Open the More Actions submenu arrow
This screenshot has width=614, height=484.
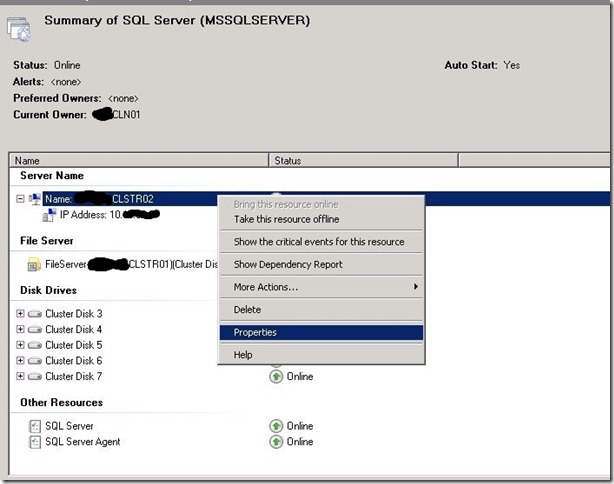416,287
